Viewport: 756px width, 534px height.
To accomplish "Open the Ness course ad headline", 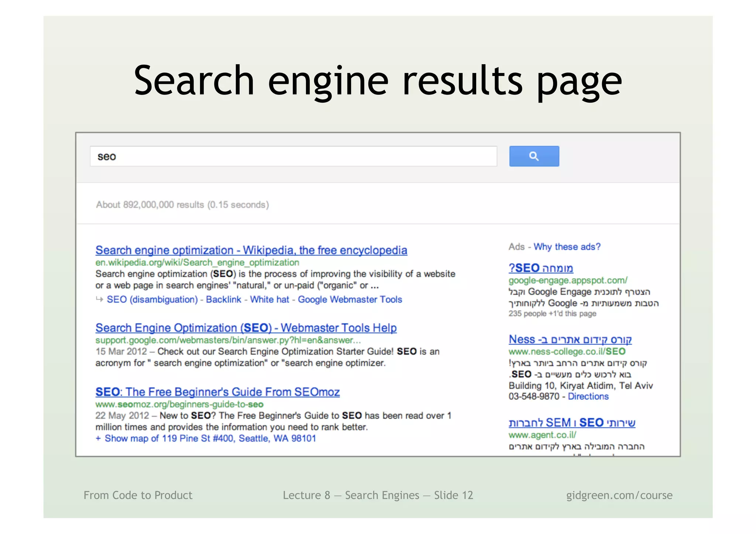I will click(570, 339).
